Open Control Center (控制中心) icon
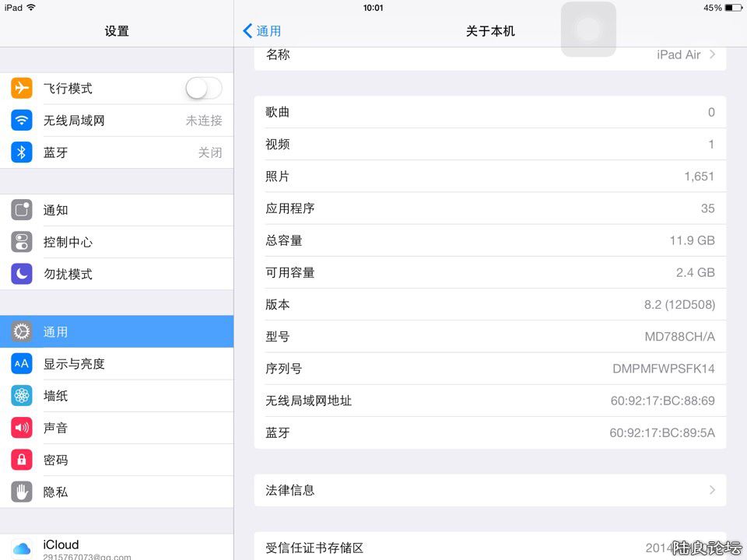 [x=22, y=242]
